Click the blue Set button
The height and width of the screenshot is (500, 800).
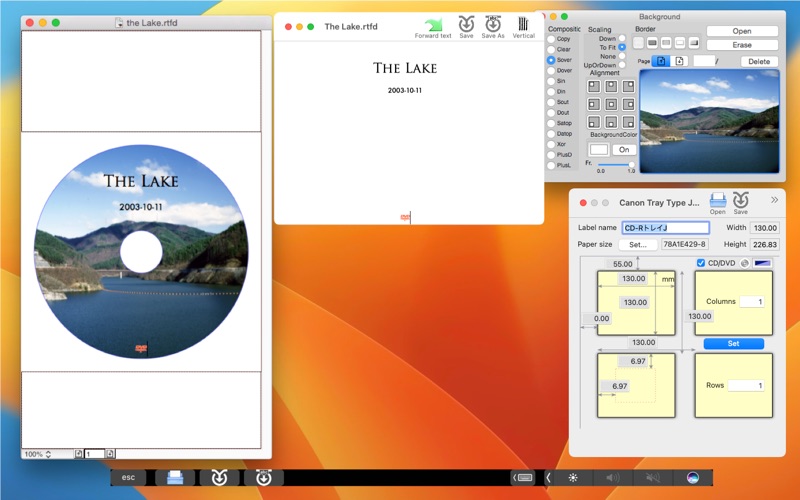pyautogui.click(x=734, y=343)
